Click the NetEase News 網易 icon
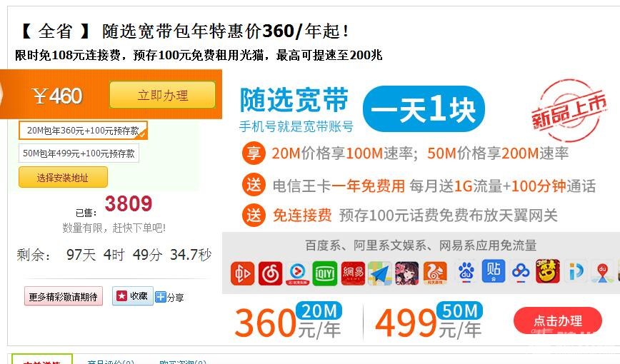The width and height of the screenshot is (620, 364). tap(353, 273)
